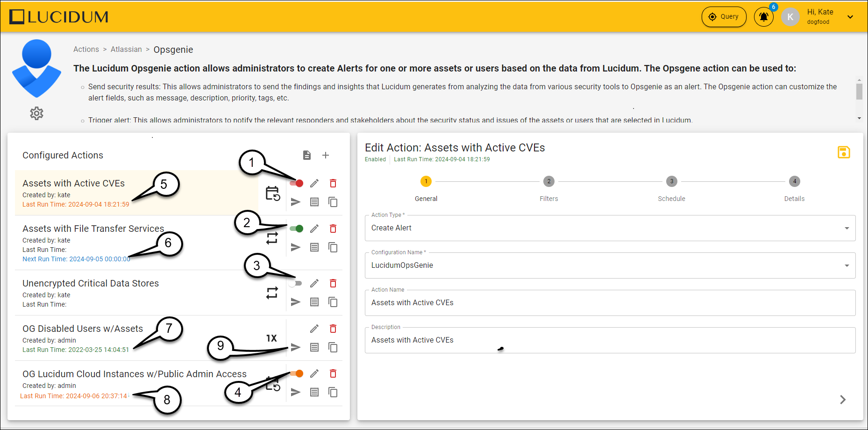Click the Action Name input field

coord(610,303)
